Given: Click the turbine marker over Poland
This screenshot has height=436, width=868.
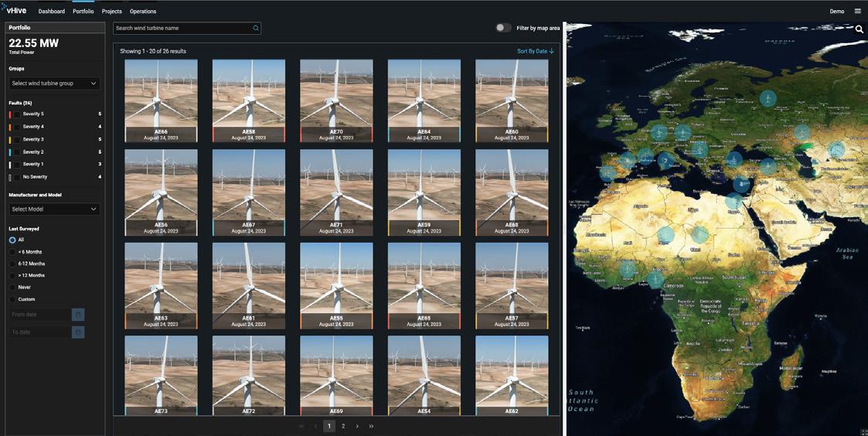Looking at the screenshot, I should click(683, 132).
